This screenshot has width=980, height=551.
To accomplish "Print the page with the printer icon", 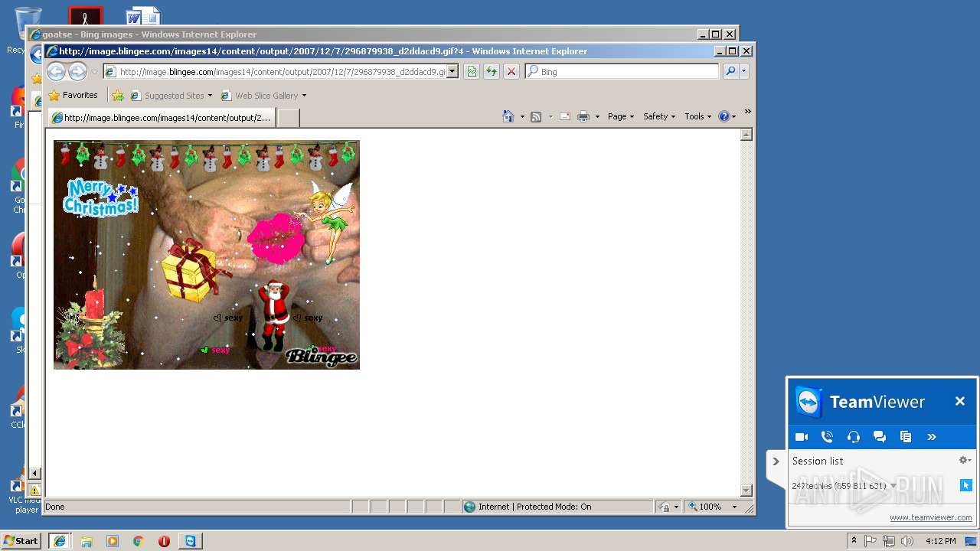I will point(583,116).
